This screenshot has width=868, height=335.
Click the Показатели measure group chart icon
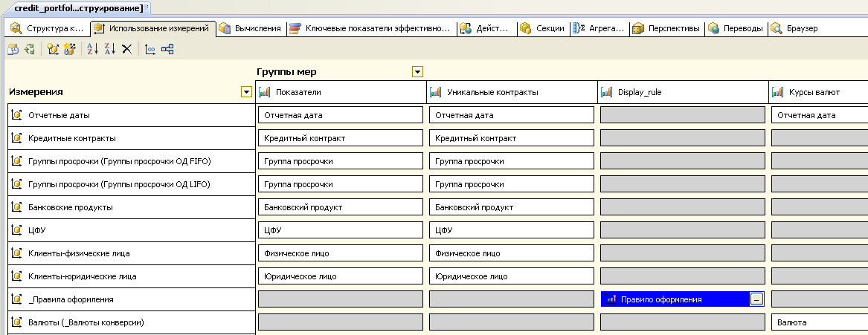tap(265, 92)
